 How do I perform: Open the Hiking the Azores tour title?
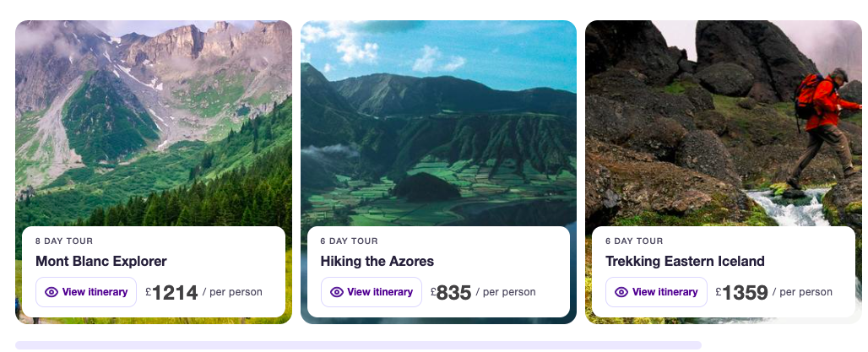click(377, 261)
